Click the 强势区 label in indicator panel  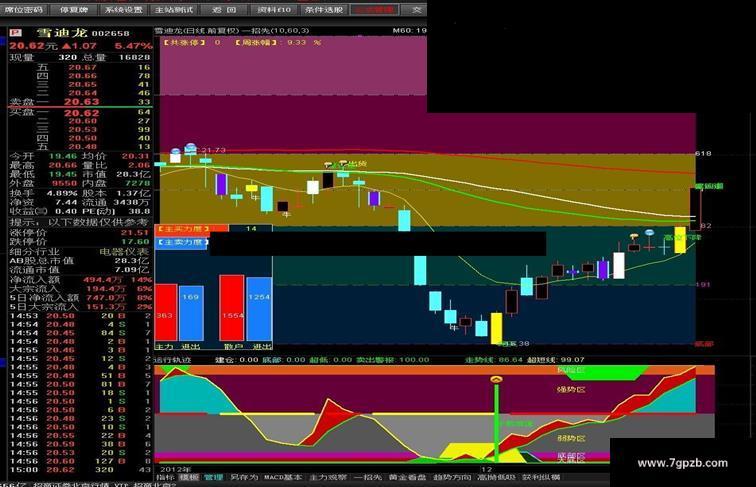[x=571, y=389]
